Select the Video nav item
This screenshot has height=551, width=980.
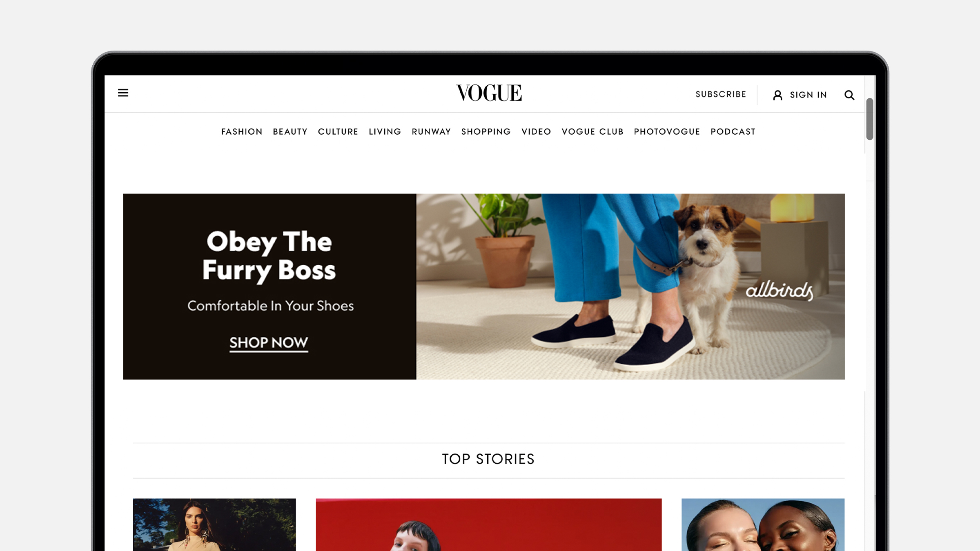pyautogui.click(x=536, y=132)
